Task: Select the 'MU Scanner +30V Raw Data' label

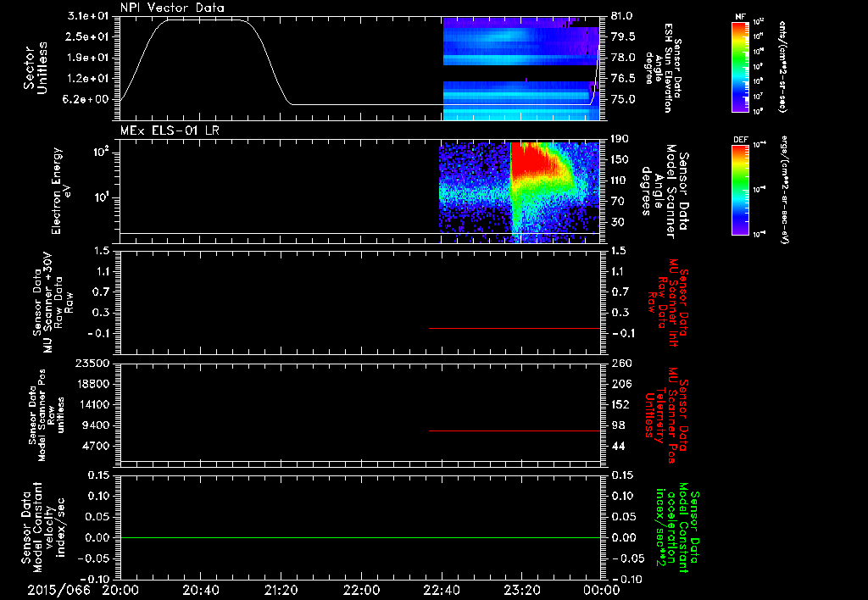Action: pyautogui.click(x=53, y=303)
